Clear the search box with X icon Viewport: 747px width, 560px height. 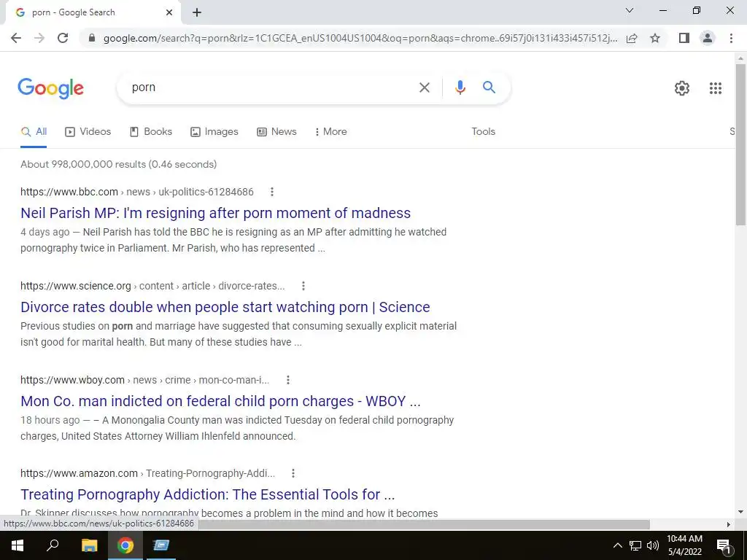pos(424,87)
